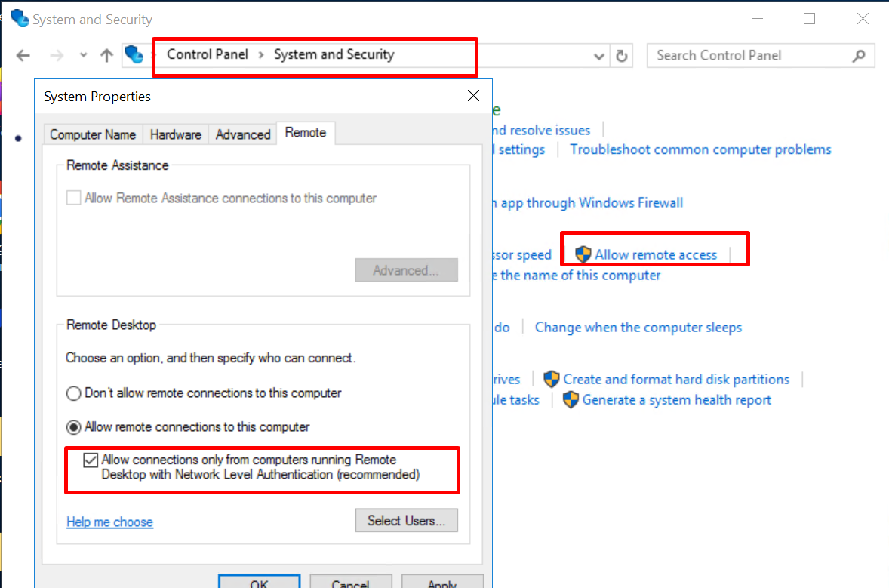Click the Remote Assistance Advanced button
Screen dimensions: 889x588
tap(407, 270)
